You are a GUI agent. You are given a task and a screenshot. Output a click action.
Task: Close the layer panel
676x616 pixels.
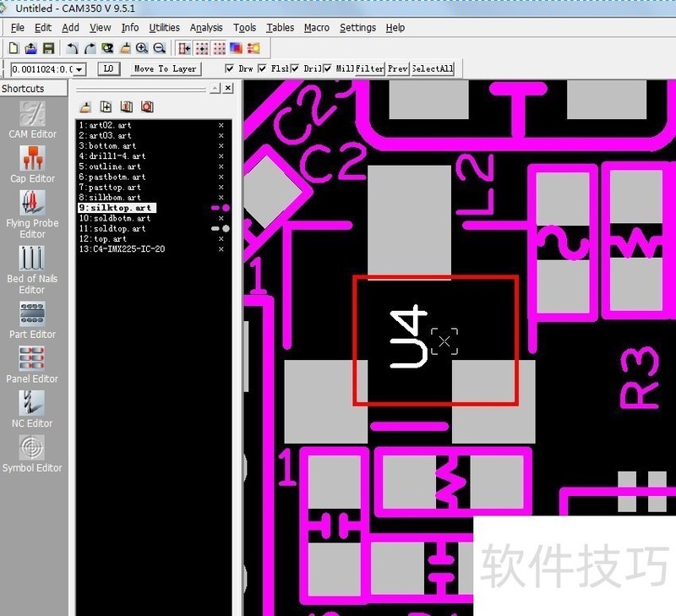point(228,89)
